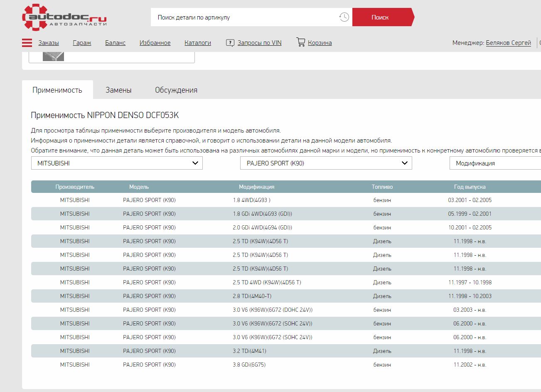This screenshot has height=392, width=541.
Task: Open the hamburger menu icon
Action: [x=27, y=43]
